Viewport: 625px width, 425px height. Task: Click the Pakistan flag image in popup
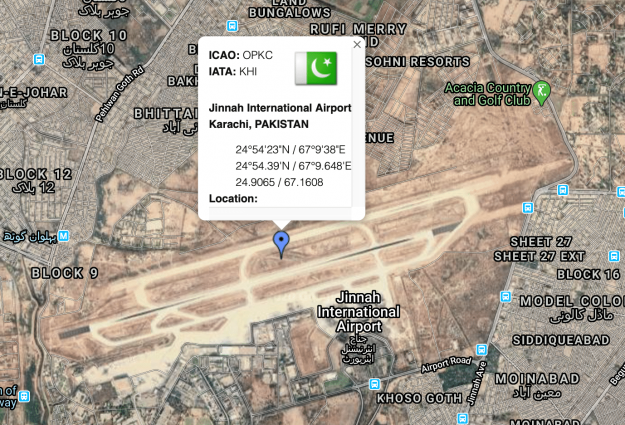click(316, 68)
